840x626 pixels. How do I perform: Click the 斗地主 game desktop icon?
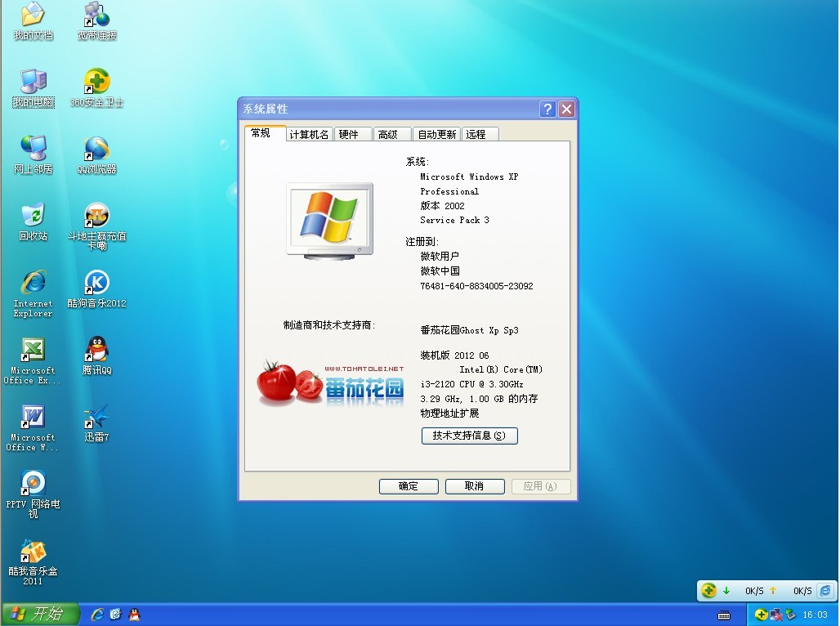[97, 216]
